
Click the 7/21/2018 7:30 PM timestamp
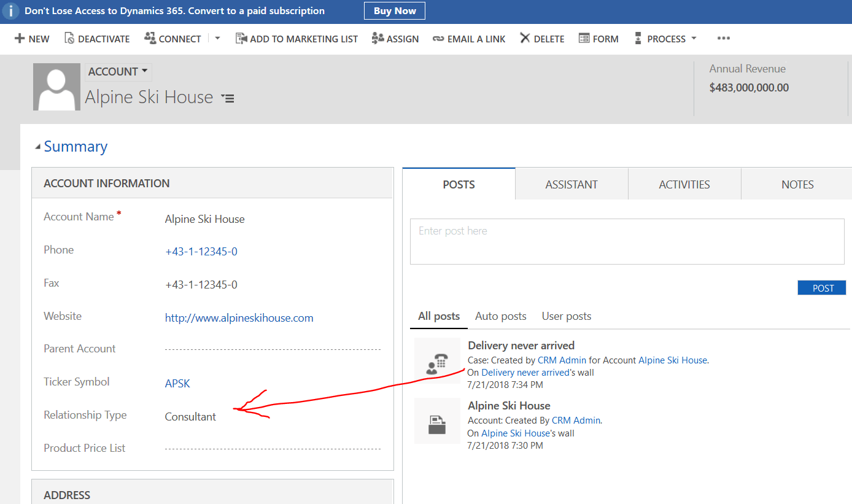[505, 446]
